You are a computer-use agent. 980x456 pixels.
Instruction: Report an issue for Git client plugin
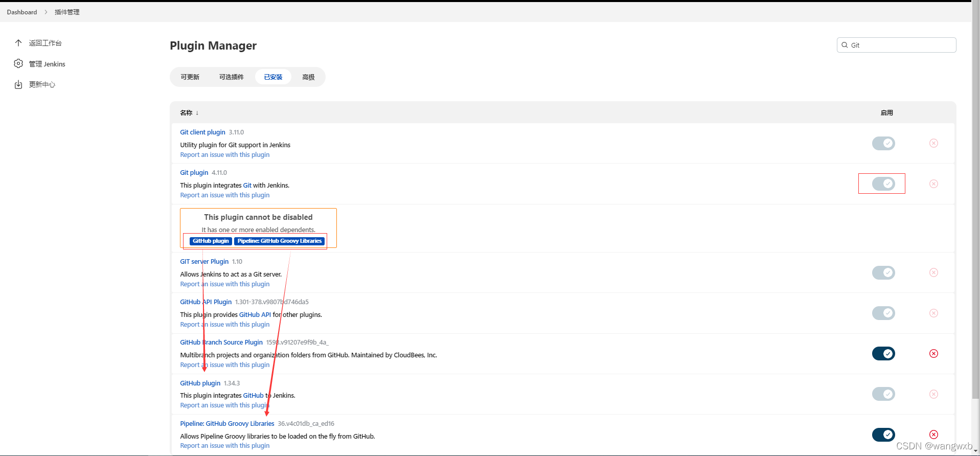click(x=225, y=154)
